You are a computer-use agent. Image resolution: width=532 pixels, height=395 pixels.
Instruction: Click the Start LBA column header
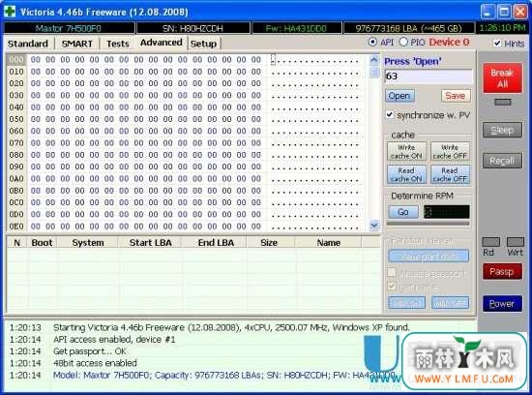click(x=150, y=242)
